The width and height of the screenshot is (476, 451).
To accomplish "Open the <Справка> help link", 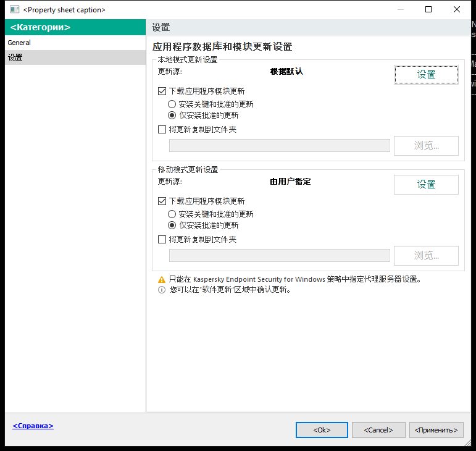I will 33,426.
